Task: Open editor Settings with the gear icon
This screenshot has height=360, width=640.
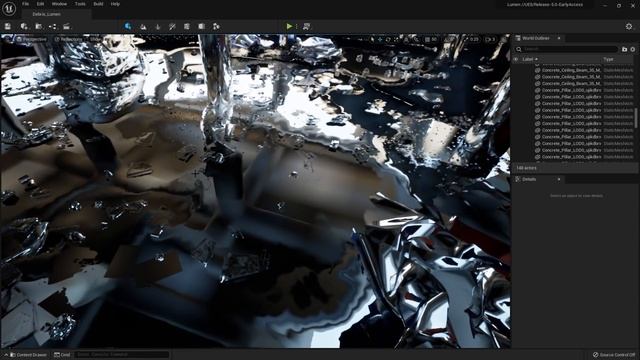Action: click(x=629, y=27)
